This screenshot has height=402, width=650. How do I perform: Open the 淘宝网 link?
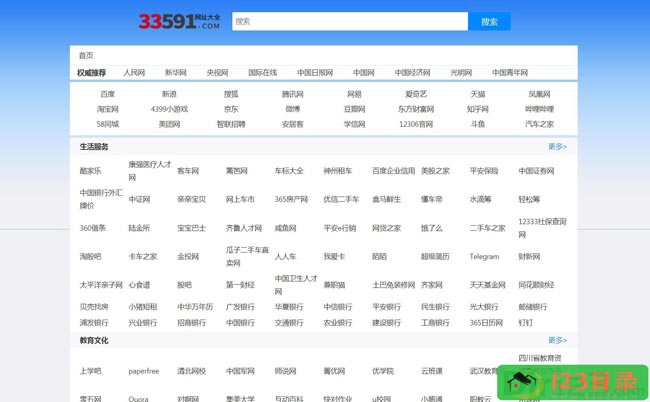[x=107, y=109]
